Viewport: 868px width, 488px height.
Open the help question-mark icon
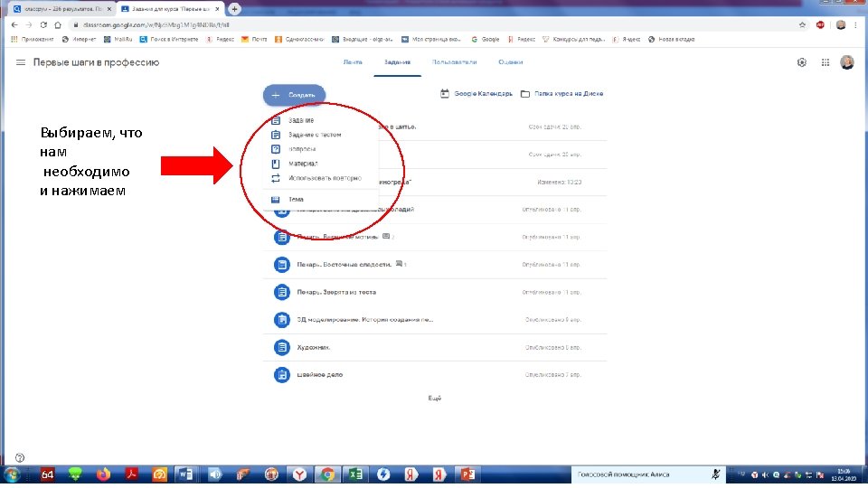(x=20, y=457)
